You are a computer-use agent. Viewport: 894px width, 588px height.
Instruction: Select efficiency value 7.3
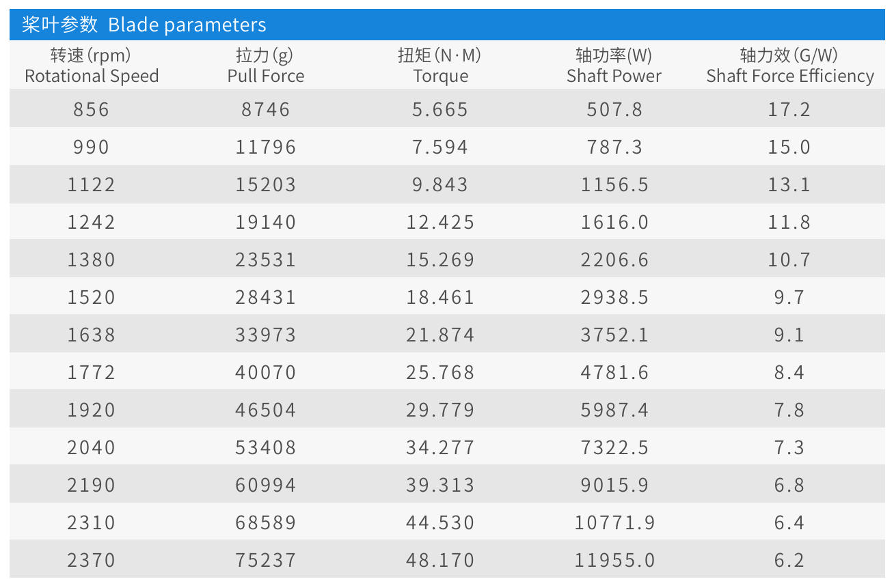pyautogui.click(x=789, y=447)
